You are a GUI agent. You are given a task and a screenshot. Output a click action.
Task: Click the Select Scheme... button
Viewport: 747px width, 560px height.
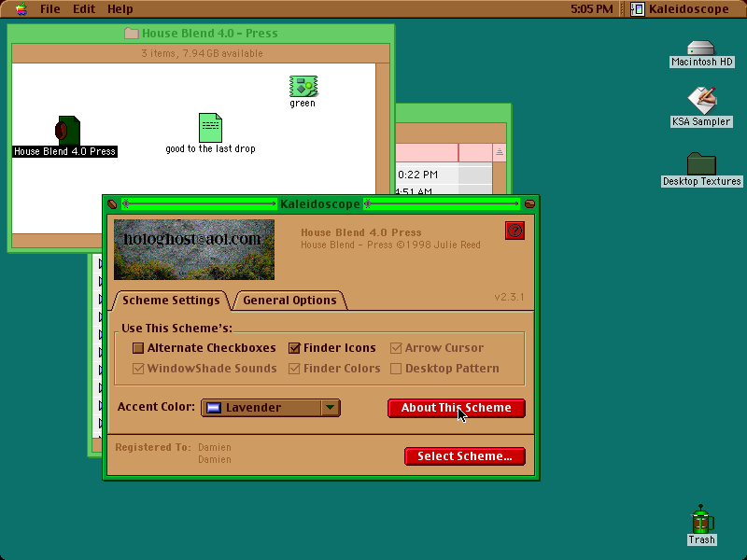(x=465, y=456)
